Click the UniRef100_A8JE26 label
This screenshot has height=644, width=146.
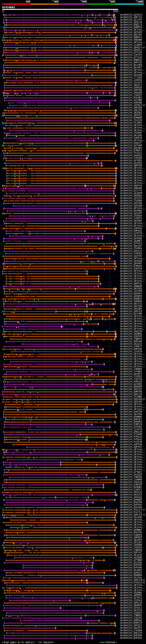click(x=131, y=555)
